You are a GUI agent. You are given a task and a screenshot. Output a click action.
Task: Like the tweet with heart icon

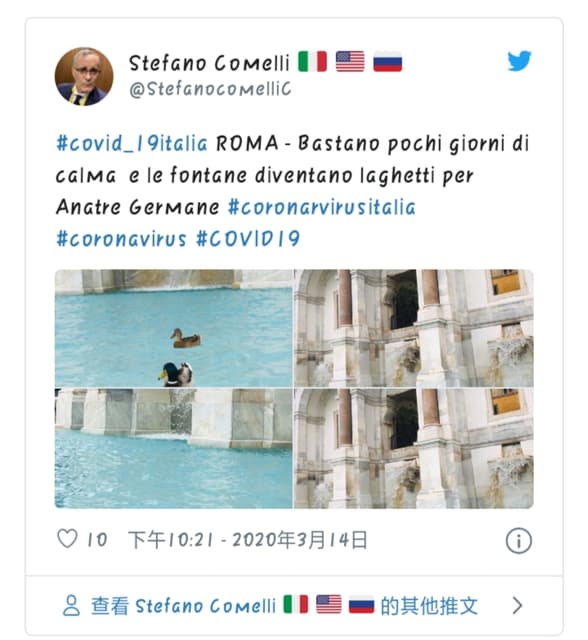(x=67, y=539)
